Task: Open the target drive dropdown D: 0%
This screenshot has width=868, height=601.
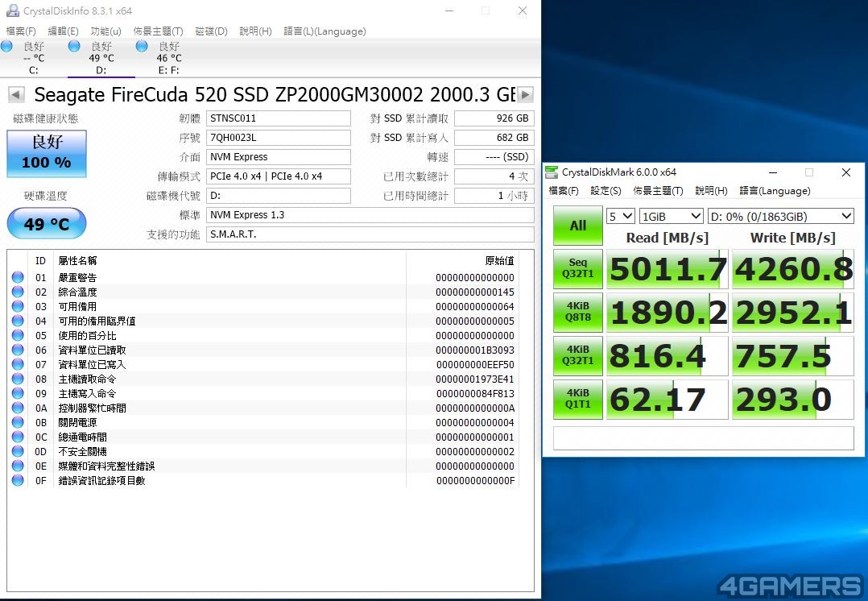Action: tap(780, 216)
